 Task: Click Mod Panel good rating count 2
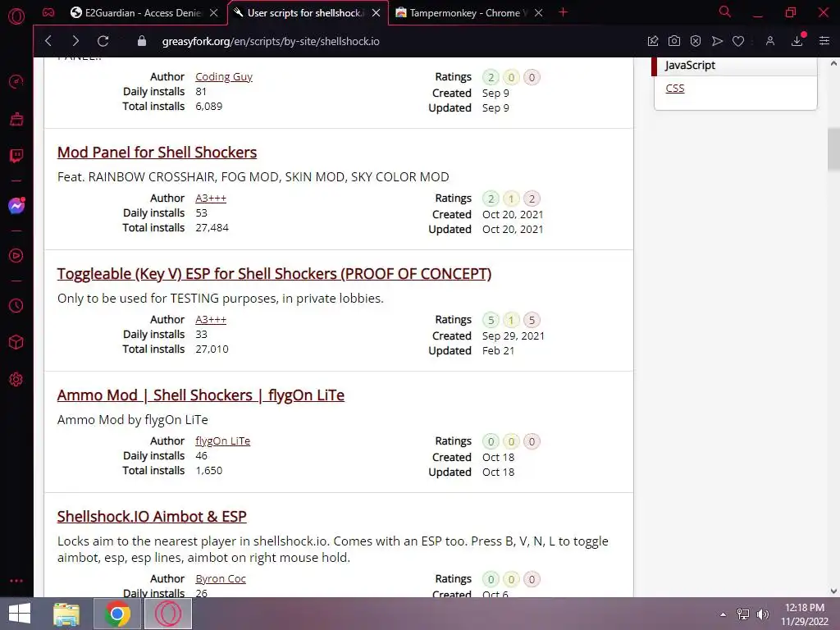point(491,199)
